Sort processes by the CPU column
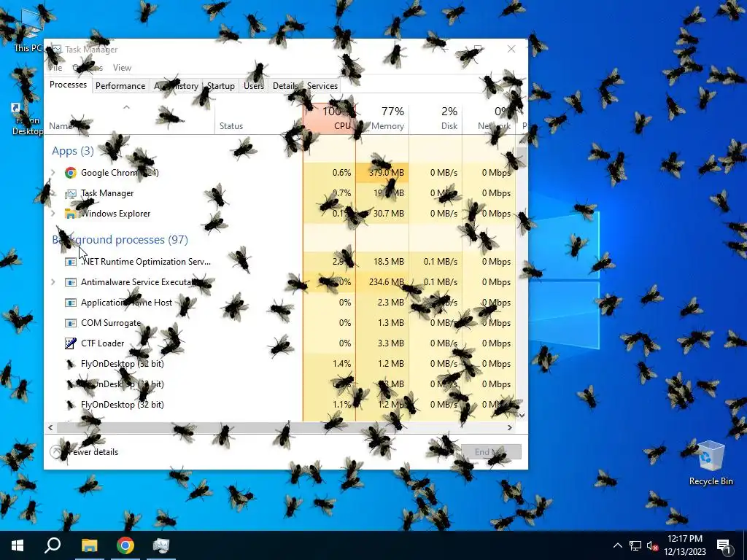Image resolution: width=747 pixels, height=560 pixels. [x=329, y=118]
